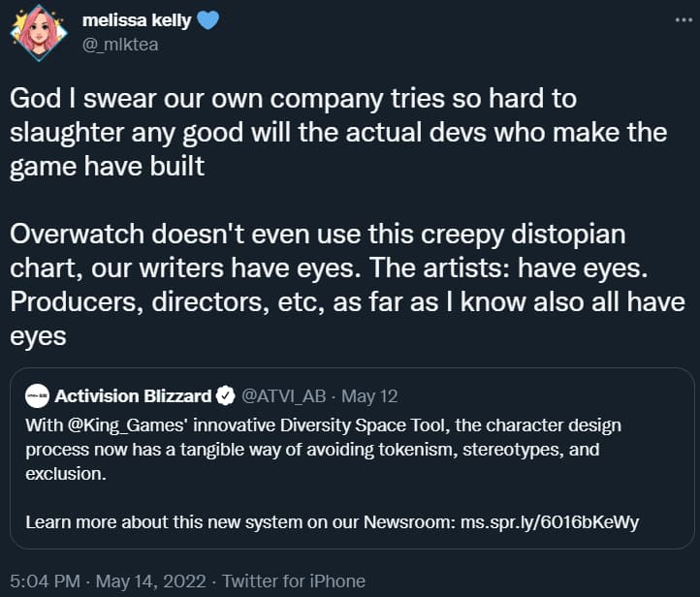Click the paragraph about Overwatch writers having eyes
Image resolution: width=700 pixels, height=597 pixels.
(347, 285)
